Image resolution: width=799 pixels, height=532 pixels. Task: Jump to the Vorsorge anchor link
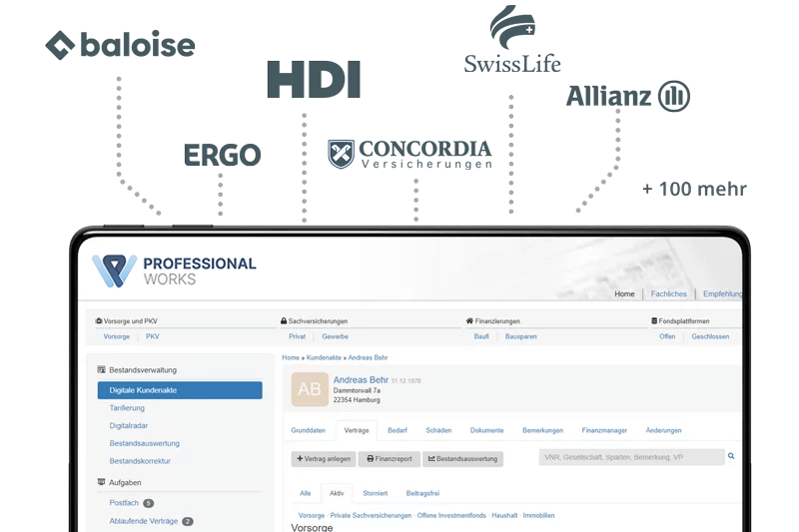(x=312, y=516)
